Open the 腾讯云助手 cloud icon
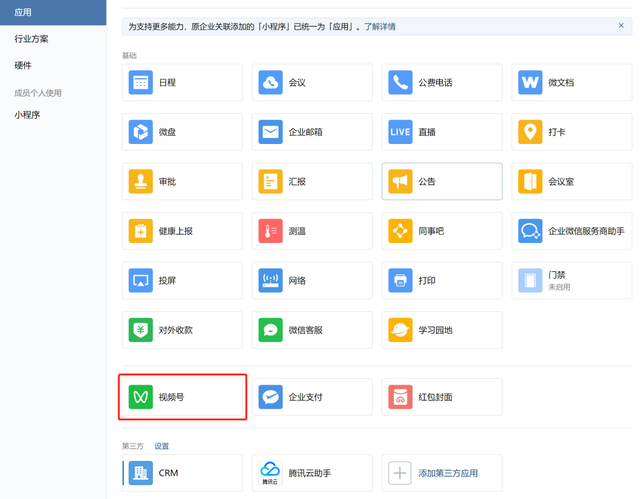 [270, 473]
